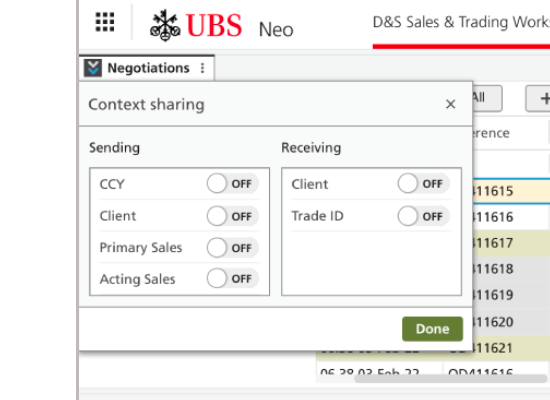Close the Context sharing dialog
The image size is (550, 400).
tap(450, 104)
